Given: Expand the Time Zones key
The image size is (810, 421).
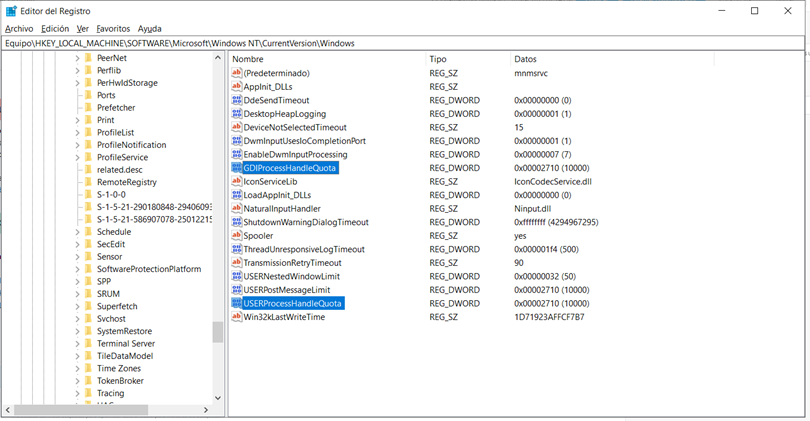Looking at the screenshot, I should click(x=77, y=368).
